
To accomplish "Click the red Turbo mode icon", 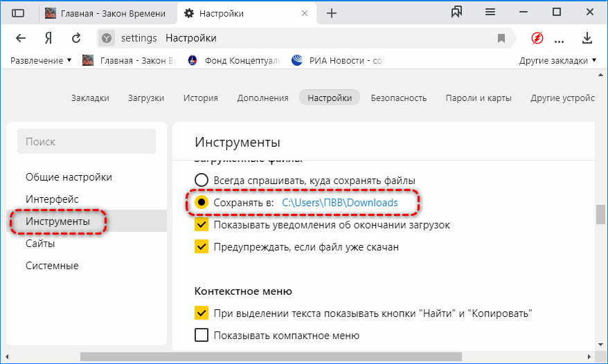I will coord(537,38).
